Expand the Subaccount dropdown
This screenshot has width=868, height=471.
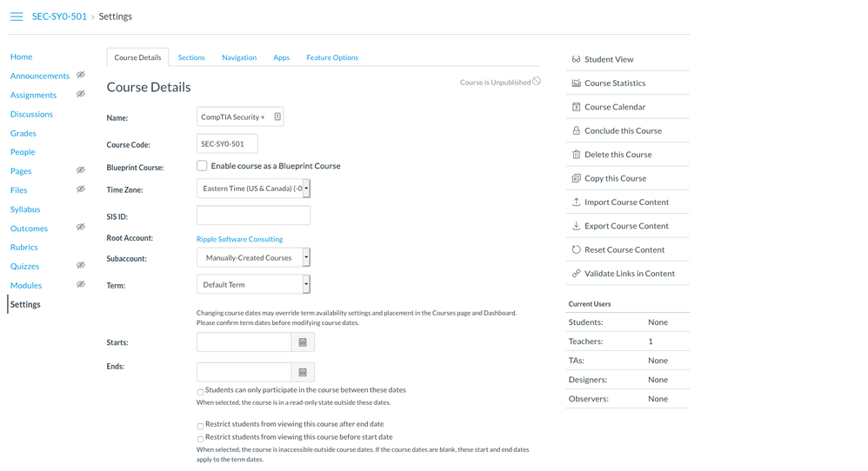[x=253, y=258]
